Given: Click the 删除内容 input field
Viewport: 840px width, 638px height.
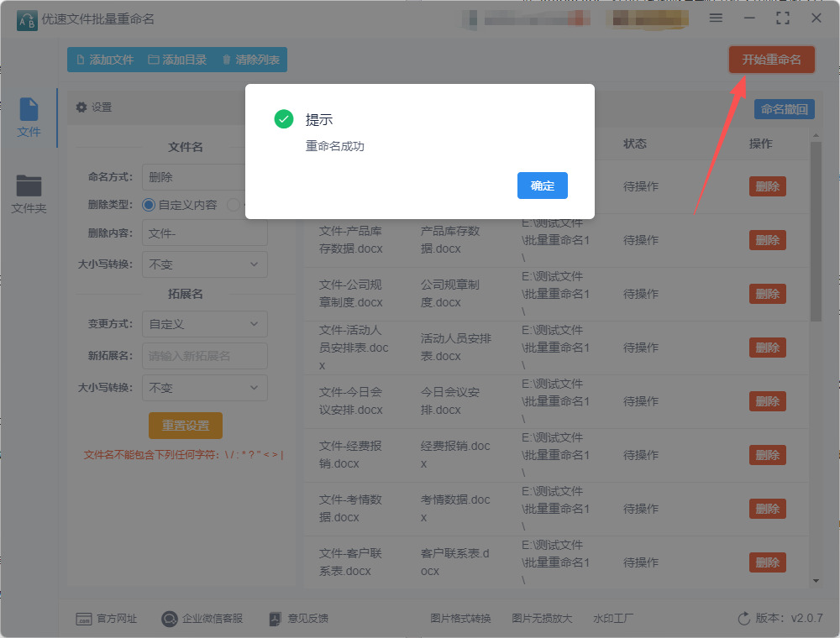Looking at the screenshot, I should coord(205,233).
